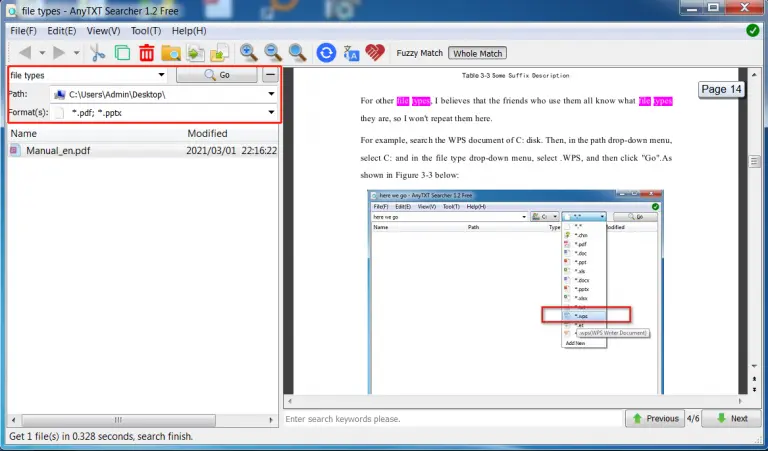Click the results scrollbar right arrow

pos(271,420)
